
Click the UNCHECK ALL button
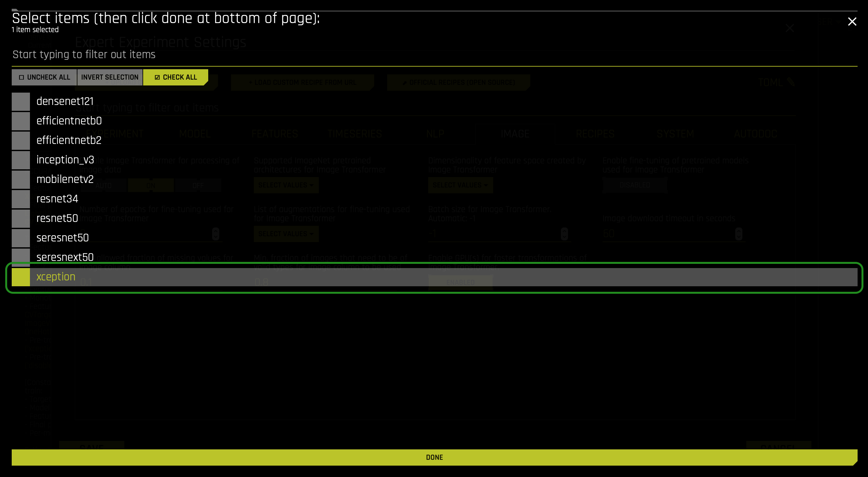(44, 76)
